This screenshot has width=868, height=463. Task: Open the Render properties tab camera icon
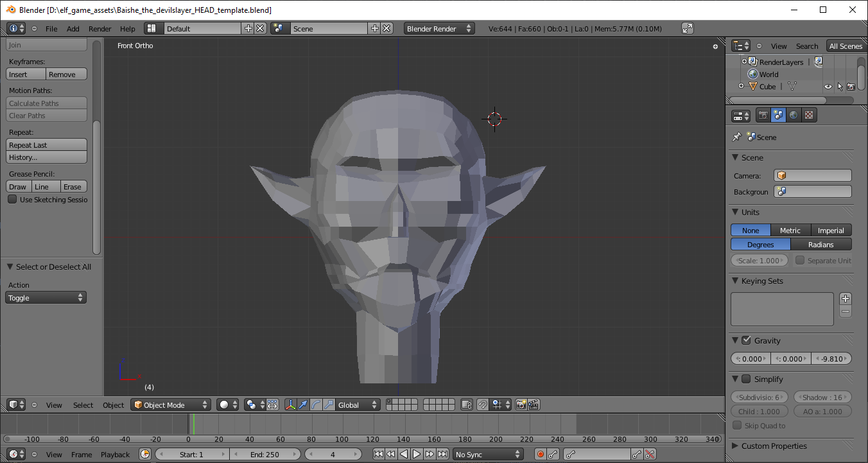tap(763, 116)
